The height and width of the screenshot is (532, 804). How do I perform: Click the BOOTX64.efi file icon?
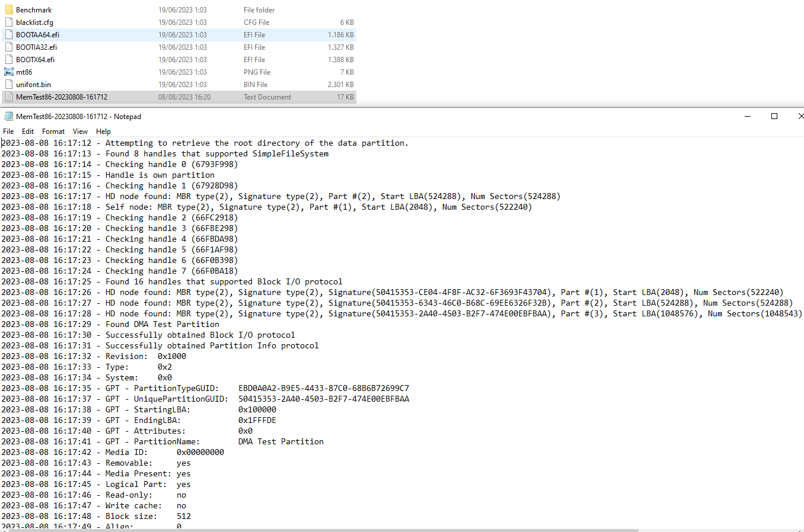point(9,59)
